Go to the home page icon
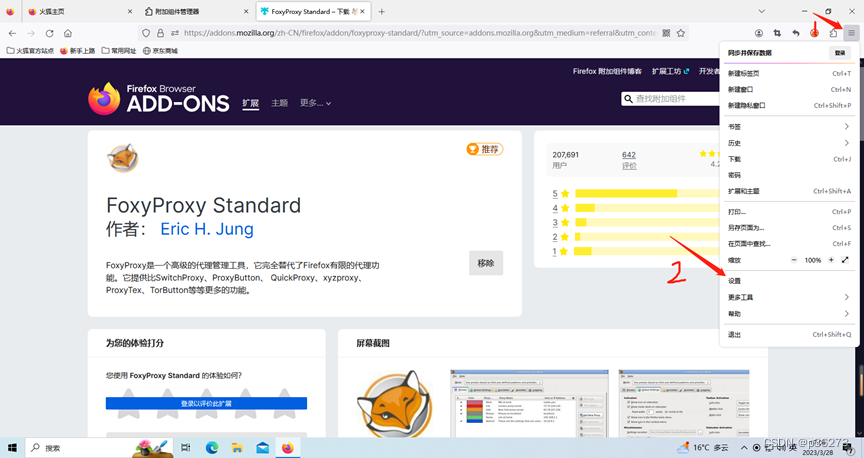This screenshot has height=458, width=864. (x=68, y=33)
